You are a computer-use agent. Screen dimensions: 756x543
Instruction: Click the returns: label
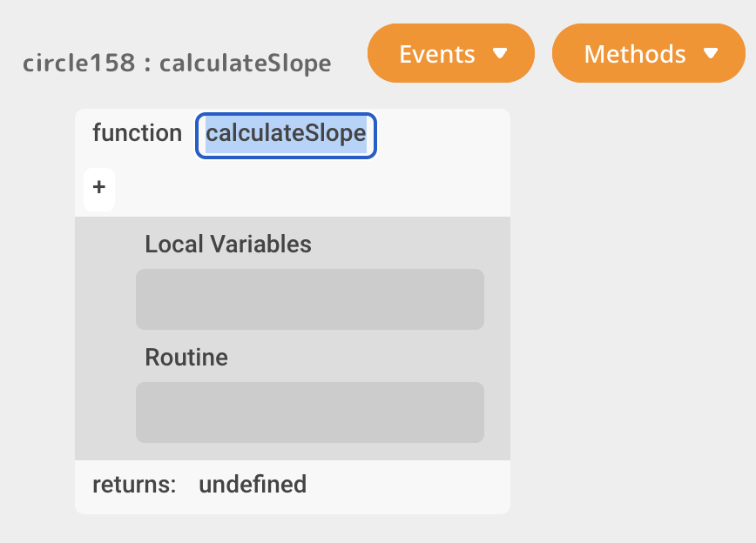click(x=134, y=485)
